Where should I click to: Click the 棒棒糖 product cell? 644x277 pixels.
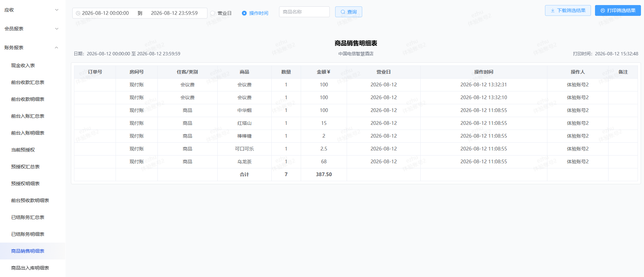244,136
